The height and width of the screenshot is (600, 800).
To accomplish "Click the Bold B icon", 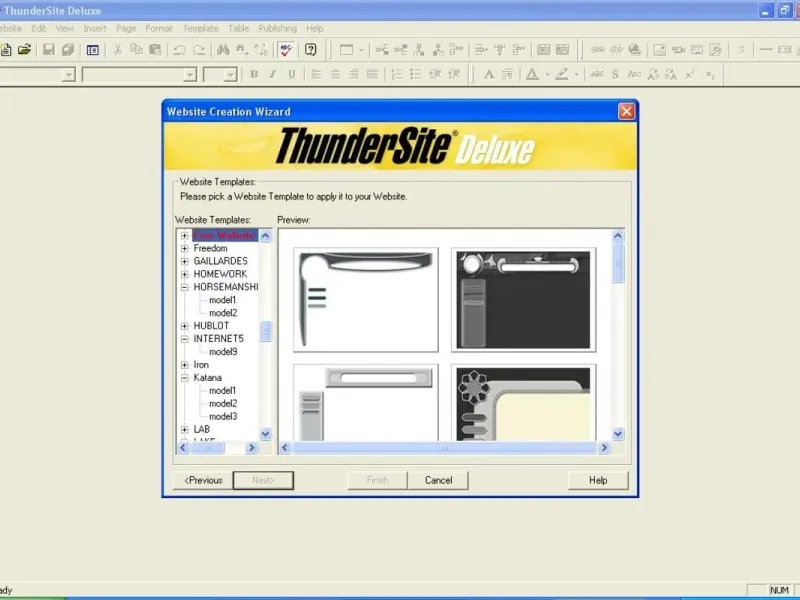I will click(254, 74).
